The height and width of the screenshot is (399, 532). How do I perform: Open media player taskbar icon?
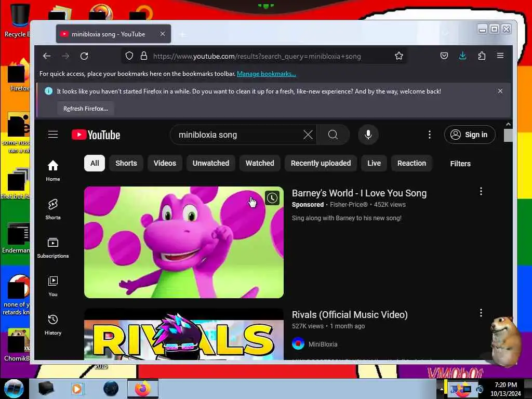point(77,389)
